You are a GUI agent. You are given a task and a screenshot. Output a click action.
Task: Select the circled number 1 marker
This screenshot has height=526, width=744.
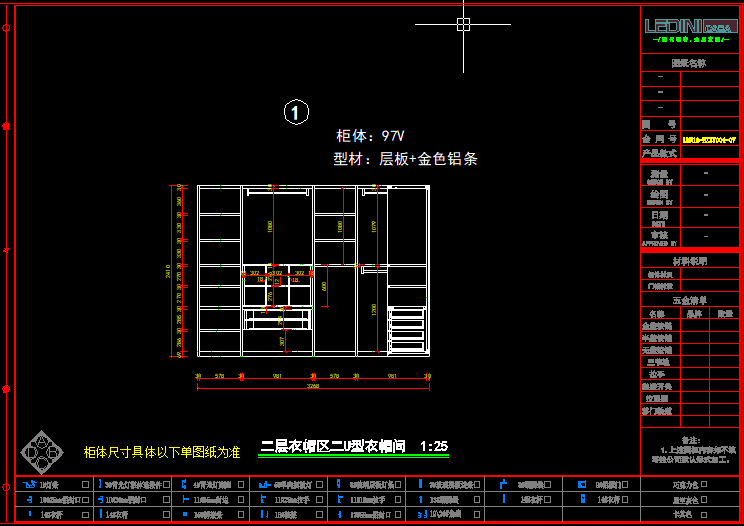(296, 112)
